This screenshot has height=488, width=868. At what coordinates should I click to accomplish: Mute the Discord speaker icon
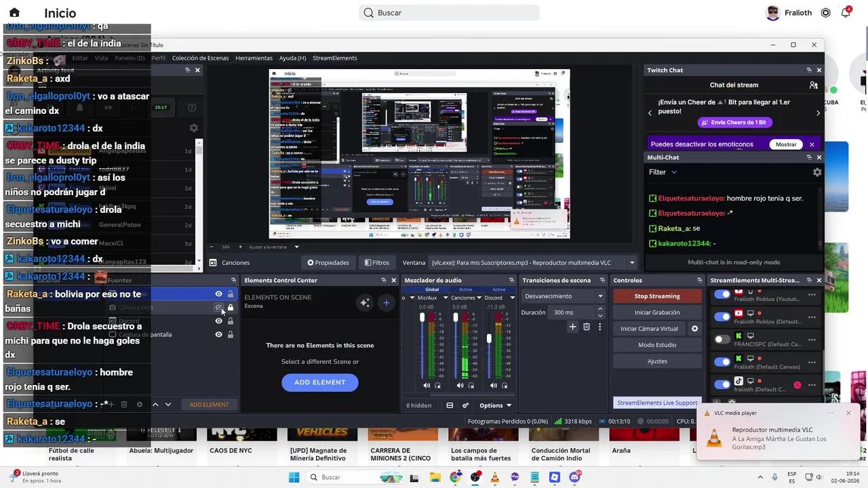(x=494, y=386)
